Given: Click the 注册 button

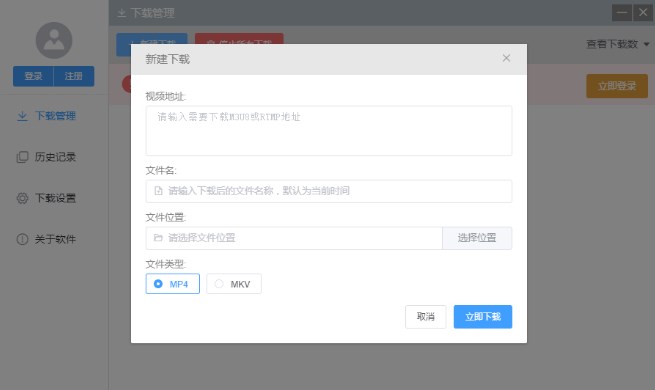Looking at the screenshot, I should (74, 76).
